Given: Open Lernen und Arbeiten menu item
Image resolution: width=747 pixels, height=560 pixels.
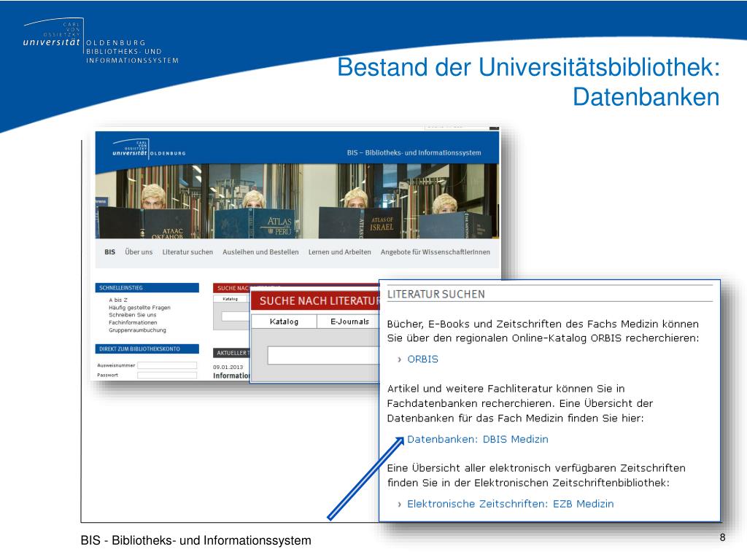Looking at the screenshot, I should (x=340, y=252).
